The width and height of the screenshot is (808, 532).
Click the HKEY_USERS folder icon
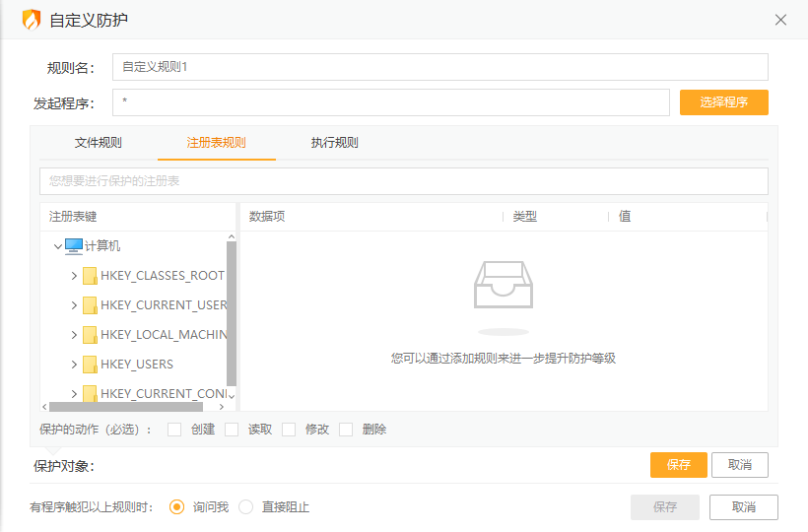[x=90, y=365]
